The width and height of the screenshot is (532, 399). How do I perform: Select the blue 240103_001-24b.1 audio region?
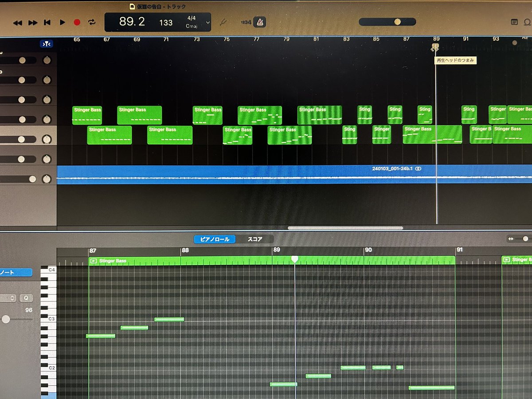pyautogui.click(x=294, y=174)
